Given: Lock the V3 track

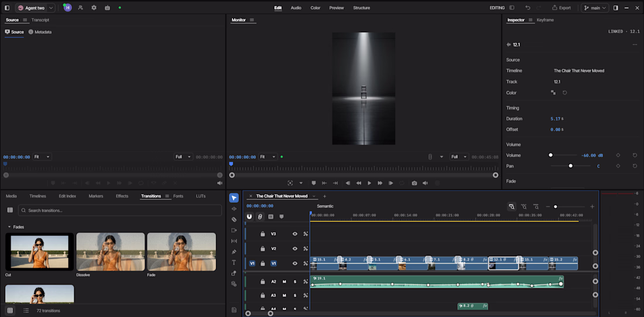Looking at the screenshot, I should pyautogui.click(x=262, y=234).
